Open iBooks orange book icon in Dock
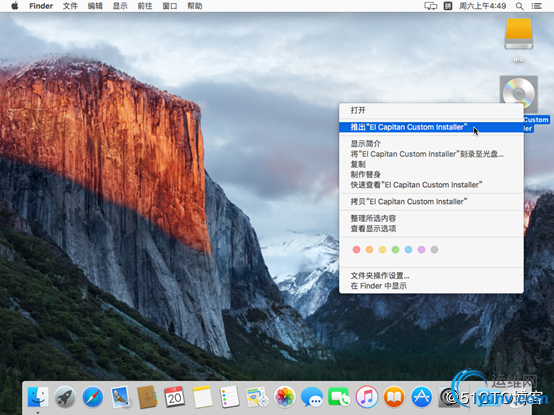Screen dimensions: 554x415 [394, 397]
